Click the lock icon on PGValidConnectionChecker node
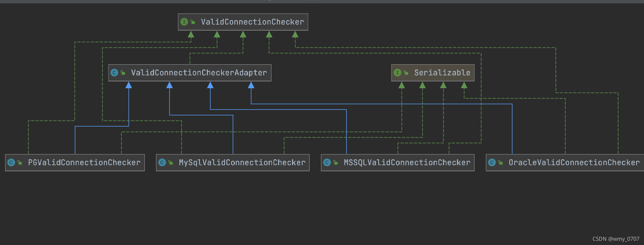This screenshot has width=644, height=245. click(x=20, y=162)
